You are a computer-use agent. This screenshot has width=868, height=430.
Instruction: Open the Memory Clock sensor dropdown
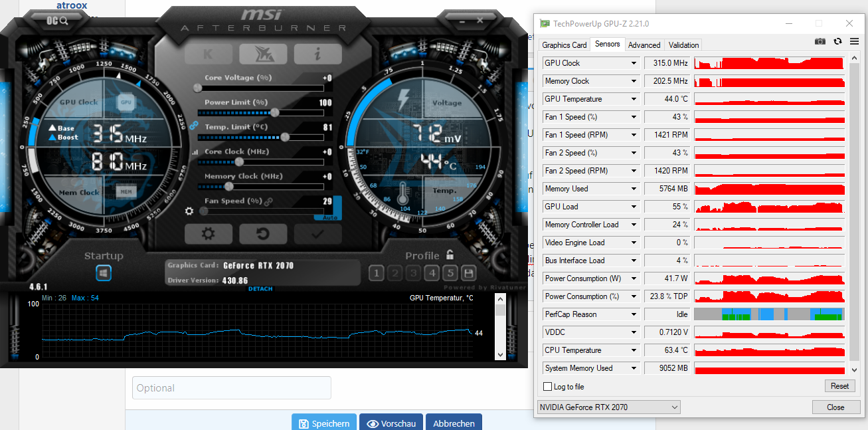[x=634, y=81]
